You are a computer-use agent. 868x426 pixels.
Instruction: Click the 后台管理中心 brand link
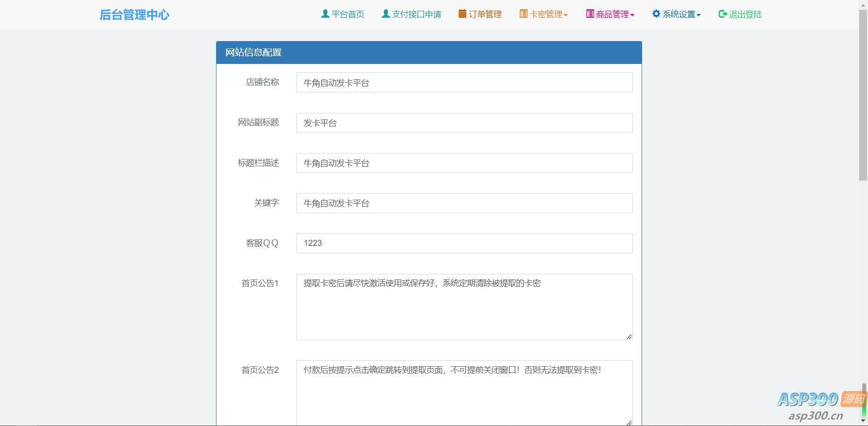(x=134, y=15)
